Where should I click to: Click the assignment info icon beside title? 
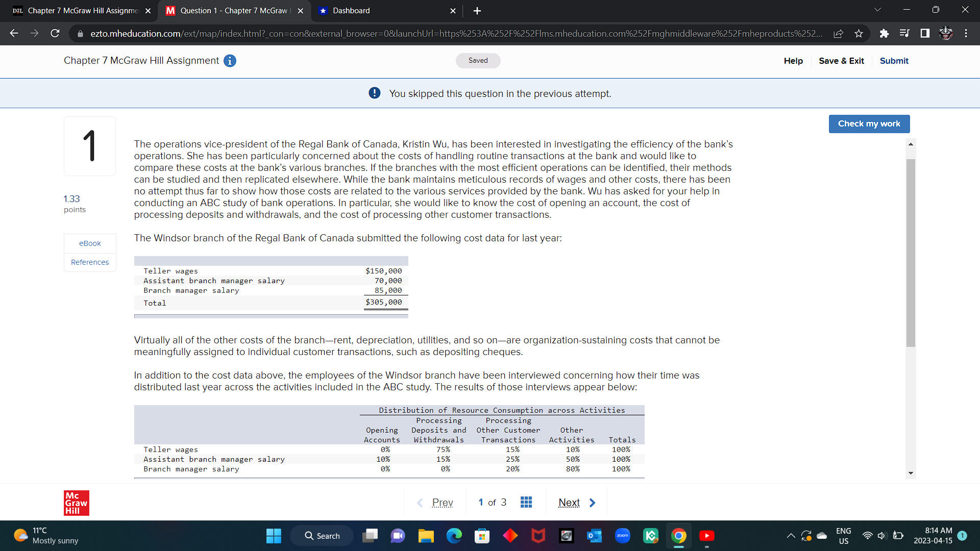pos(230,61)
